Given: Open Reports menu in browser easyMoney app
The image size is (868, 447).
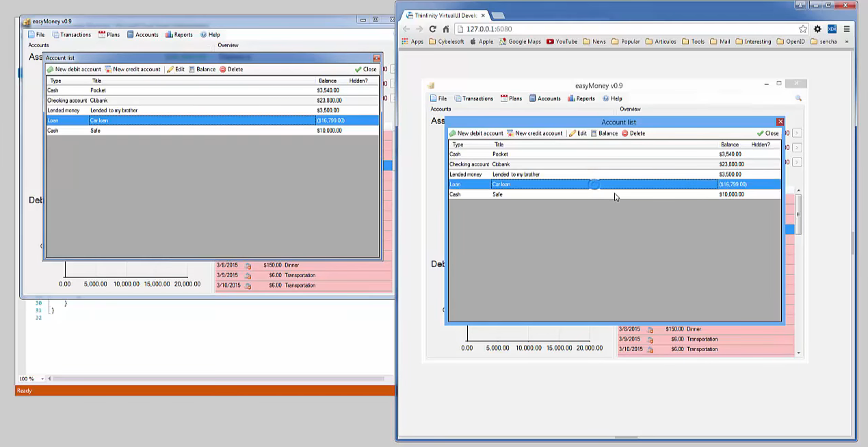Looking at the screenshot, I should coord(581,99).
